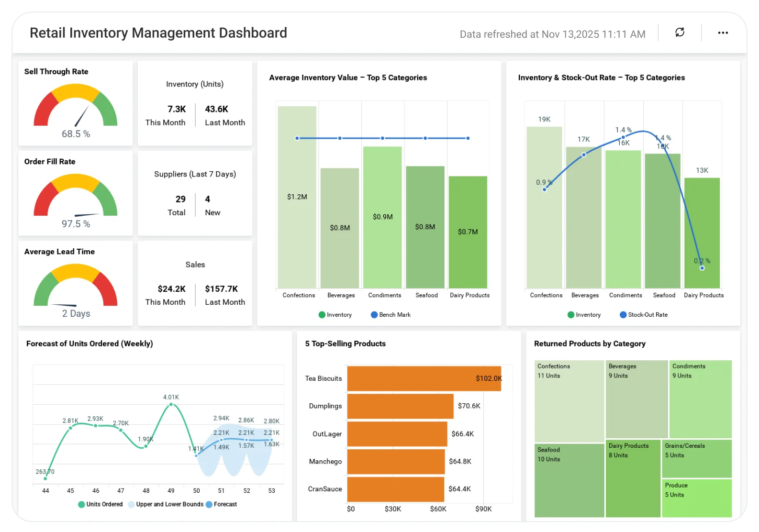Click the 0.2 % stock-out rate point

tap(702, 268)
